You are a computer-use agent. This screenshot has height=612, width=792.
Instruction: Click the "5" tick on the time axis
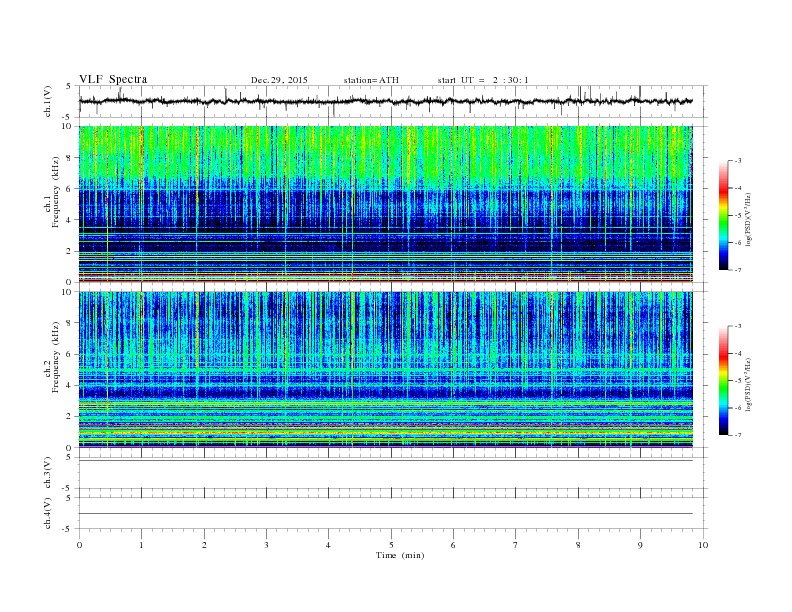(391, 545)
